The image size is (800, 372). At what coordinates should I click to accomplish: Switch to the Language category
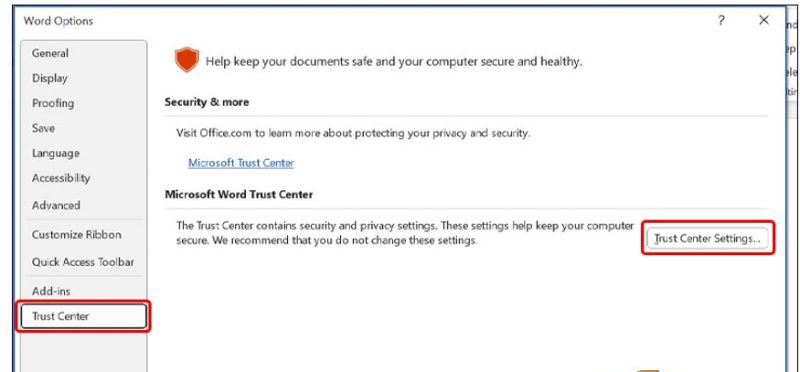(x=56, y=153)
